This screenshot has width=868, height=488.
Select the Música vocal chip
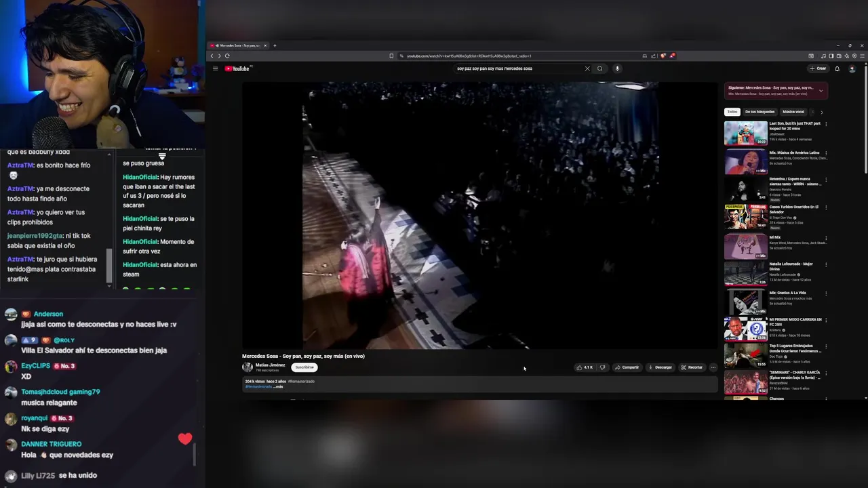point(793,112)
